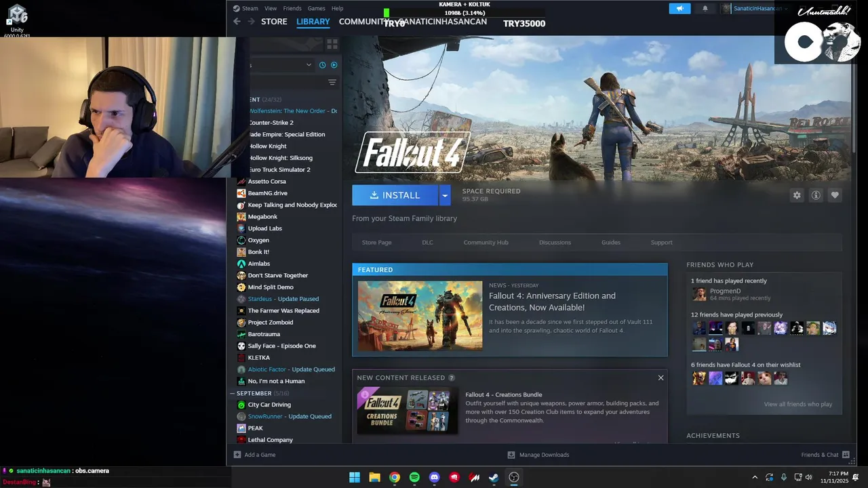The width and height of the screenshot is (868, 488).
Task: Open the Help menu
Action: pos(337,8)
